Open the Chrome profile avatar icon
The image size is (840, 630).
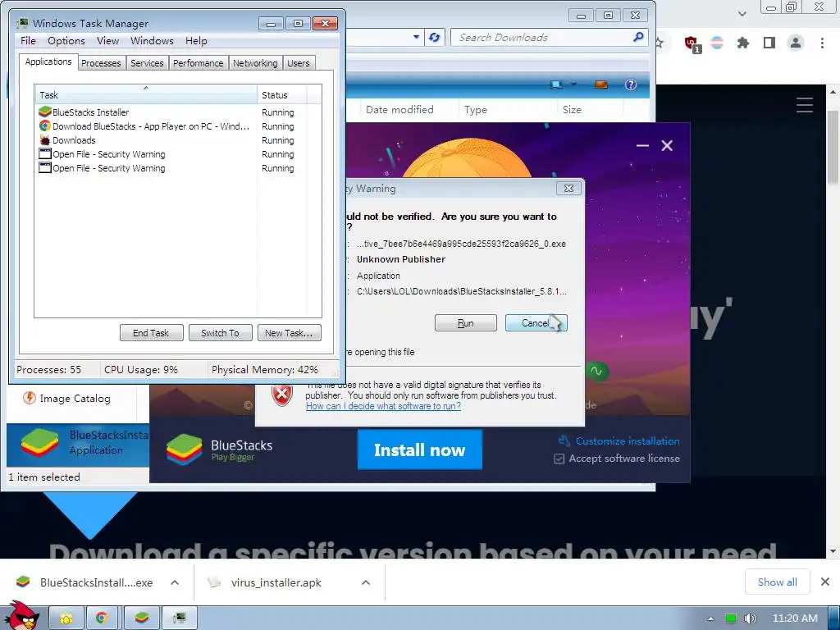point(796,43)
